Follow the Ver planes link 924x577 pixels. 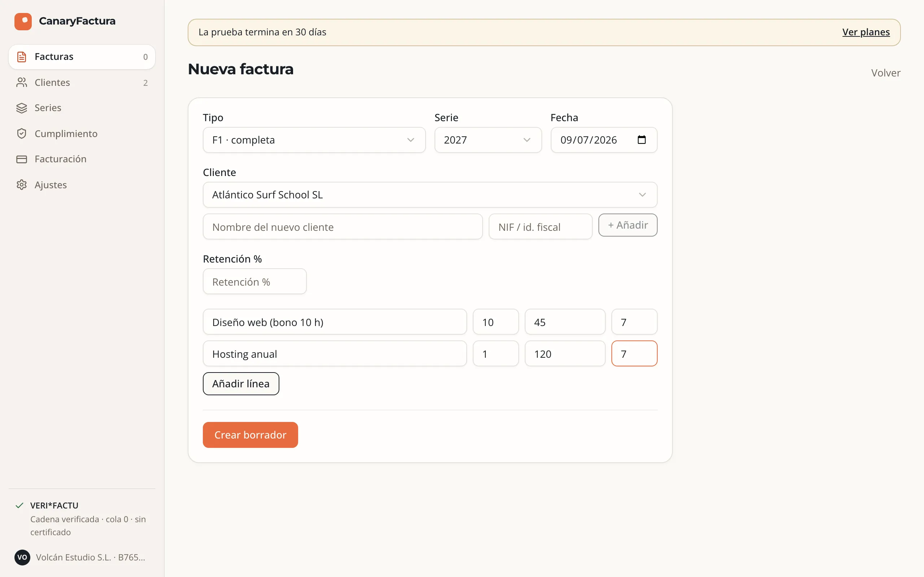click(866, 32)
